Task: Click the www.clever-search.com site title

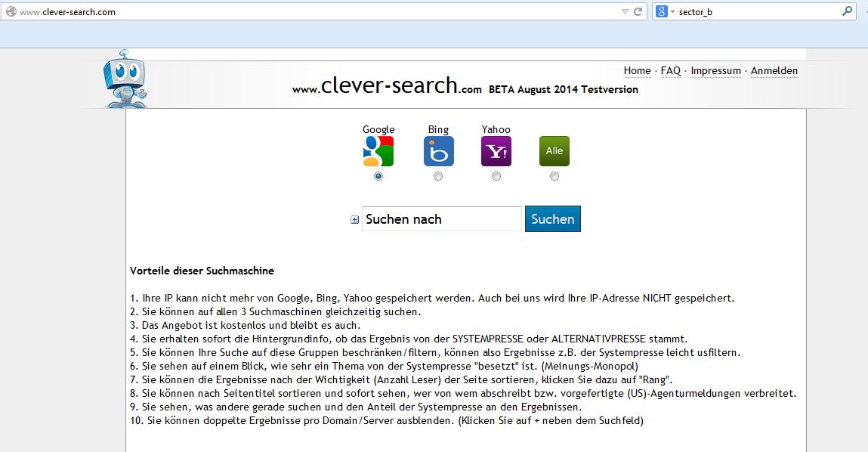Action: [387, 86]
